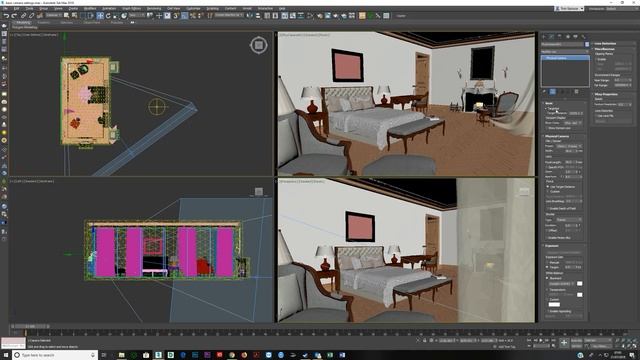Open the Motion command panel tab
This screenshot has width=640, height=360.
pyautogui.click(x=568, y=36)
